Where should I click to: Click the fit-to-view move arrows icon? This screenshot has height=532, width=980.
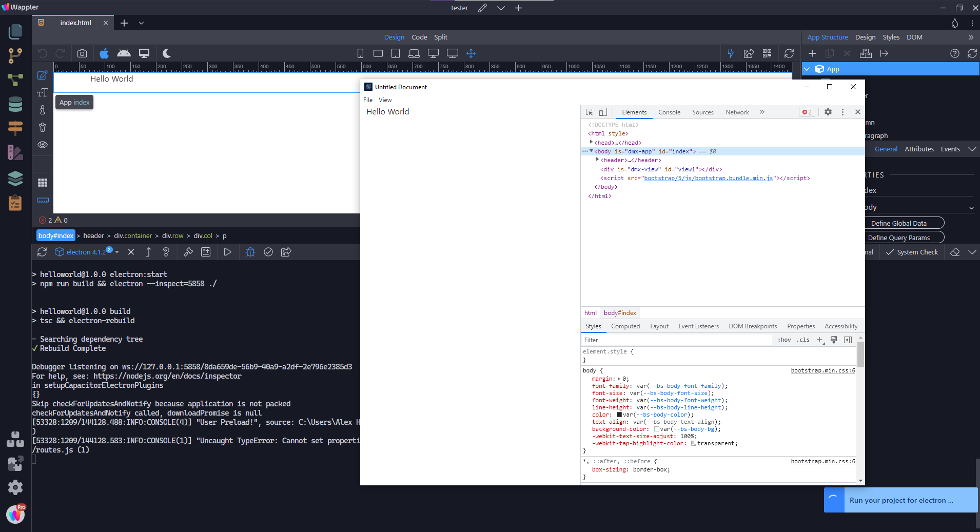471,53
